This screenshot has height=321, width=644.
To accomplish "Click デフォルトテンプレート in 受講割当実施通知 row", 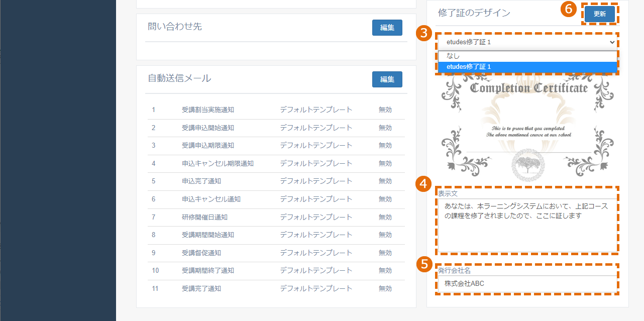I will click(x=316, y=110).
